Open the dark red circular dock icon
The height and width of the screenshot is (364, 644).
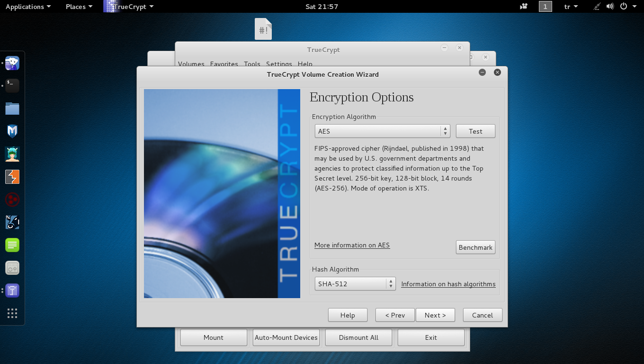12,200
